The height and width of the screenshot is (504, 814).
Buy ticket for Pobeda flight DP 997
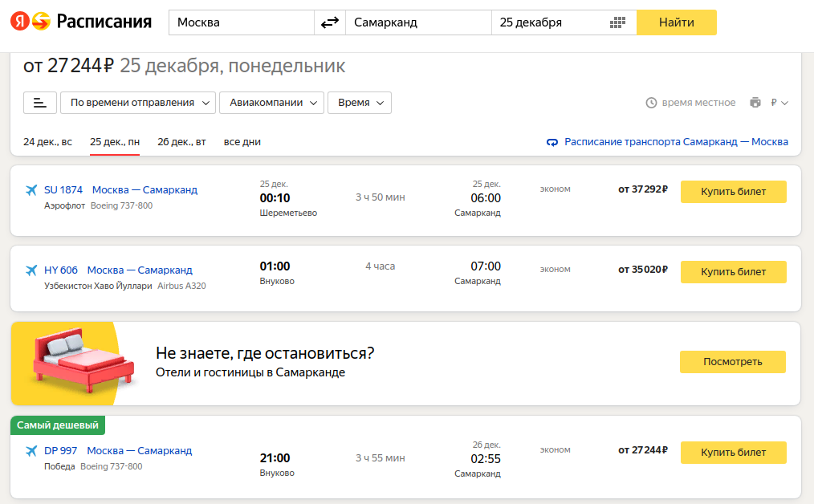[733, 453]
